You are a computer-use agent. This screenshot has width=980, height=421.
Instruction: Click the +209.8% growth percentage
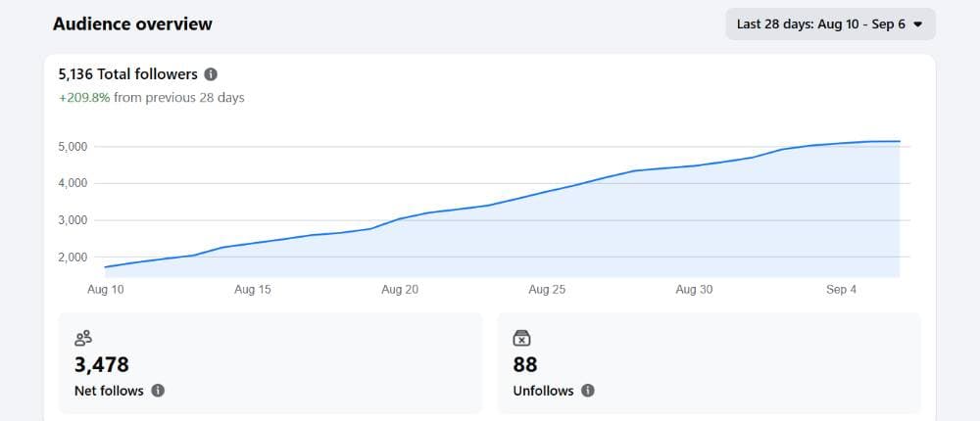[84, 98]
